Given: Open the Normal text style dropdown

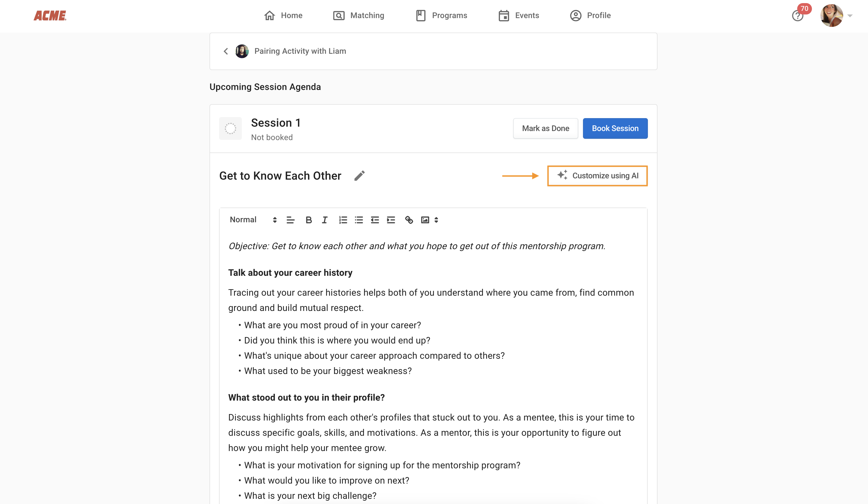Looking at the screenshot, I should pos(253,220).
